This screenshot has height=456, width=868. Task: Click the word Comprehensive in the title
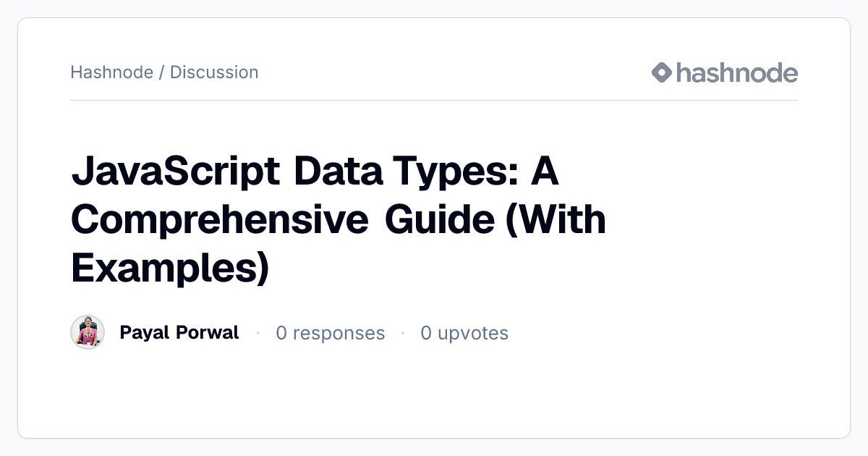220,221
